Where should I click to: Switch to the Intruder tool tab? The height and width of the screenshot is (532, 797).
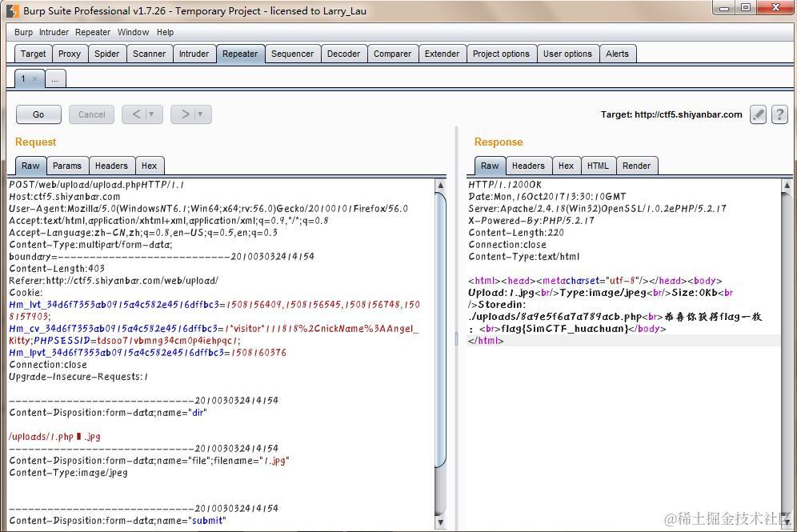click(x=194, y=54)
